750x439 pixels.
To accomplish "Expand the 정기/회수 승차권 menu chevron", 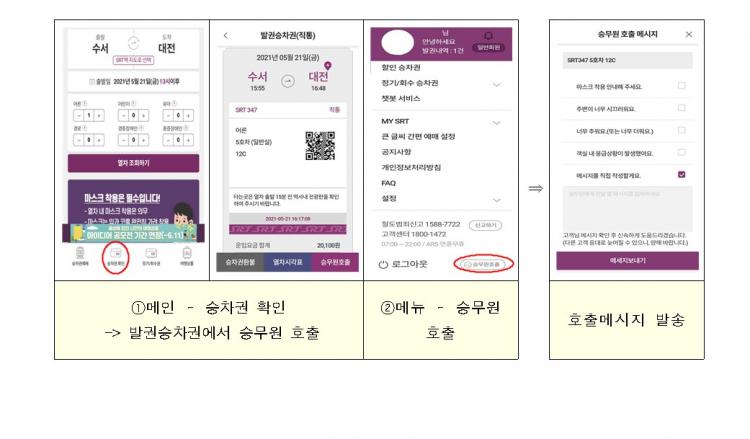I will coord(496,85).
